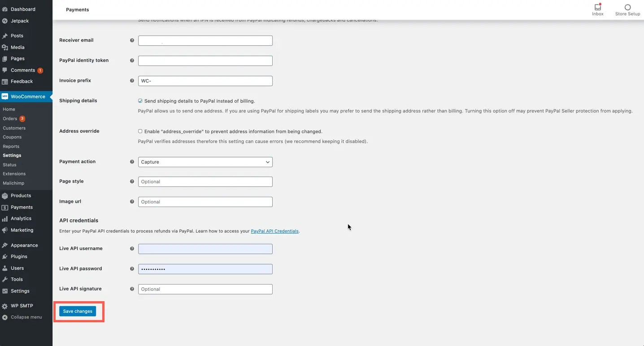Click the Live API username field
The image size is (644, 346).
coord(205,249)
